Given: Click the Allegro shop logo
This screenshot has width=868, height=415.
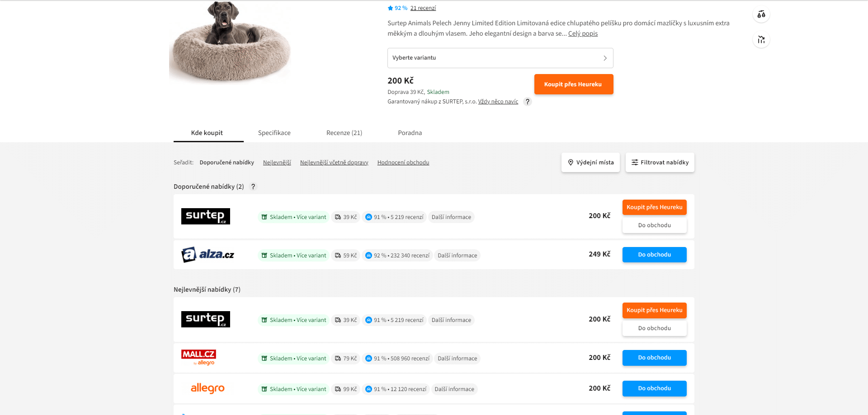Looking at the screenshot, I should point(208,388).
